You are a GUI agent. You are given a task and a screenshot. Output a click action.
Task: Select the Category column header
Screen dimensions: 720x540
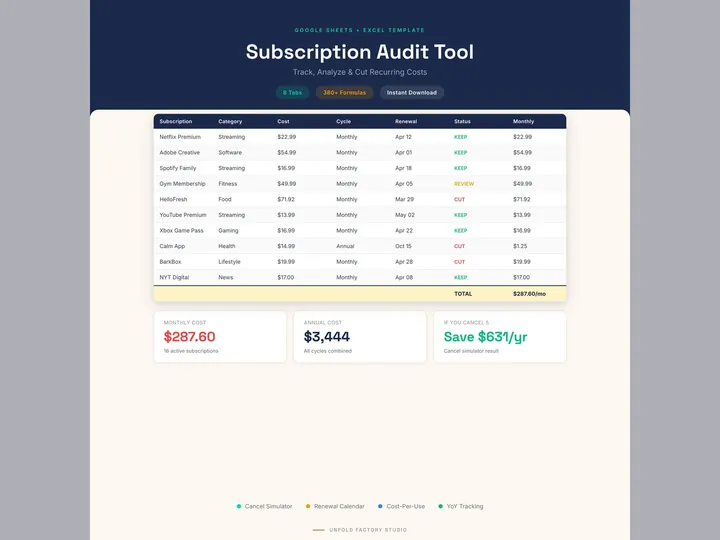(x=230, y=121)
